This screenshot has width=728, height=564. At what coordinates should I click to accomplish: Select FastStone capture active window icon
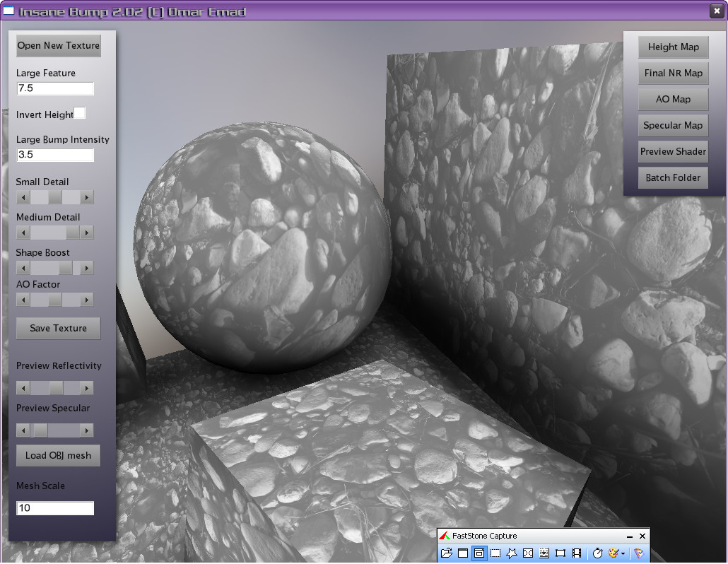(x=463, y=553)
